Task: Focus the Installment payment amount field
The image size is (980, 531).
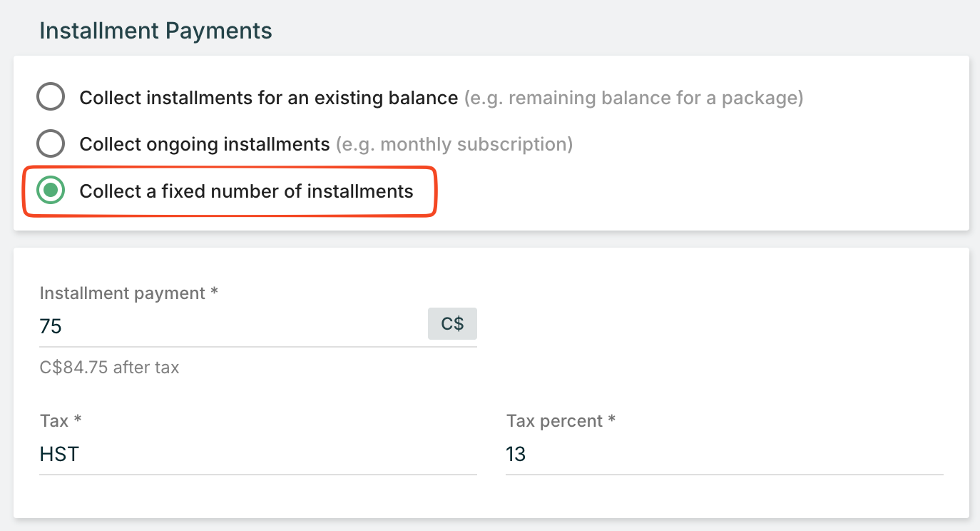Action: point(228,326)
